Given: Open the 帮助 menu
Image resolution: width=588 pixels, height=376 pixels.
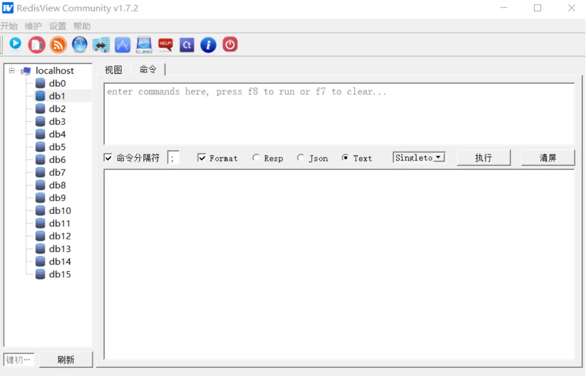Looking at the screenshot, I should coord(82,26).
